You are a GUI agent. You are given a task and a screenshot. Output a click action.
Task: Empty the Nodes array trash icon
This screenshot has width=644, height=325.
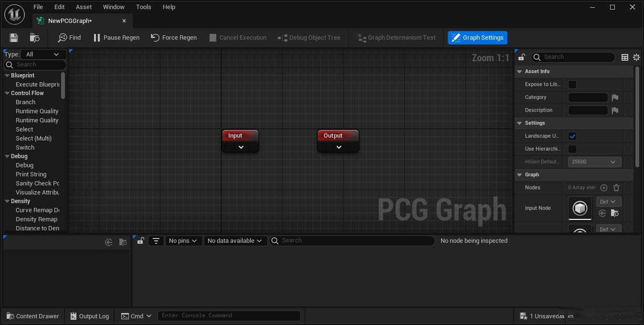pyautogui.click(x=616, y=188)
